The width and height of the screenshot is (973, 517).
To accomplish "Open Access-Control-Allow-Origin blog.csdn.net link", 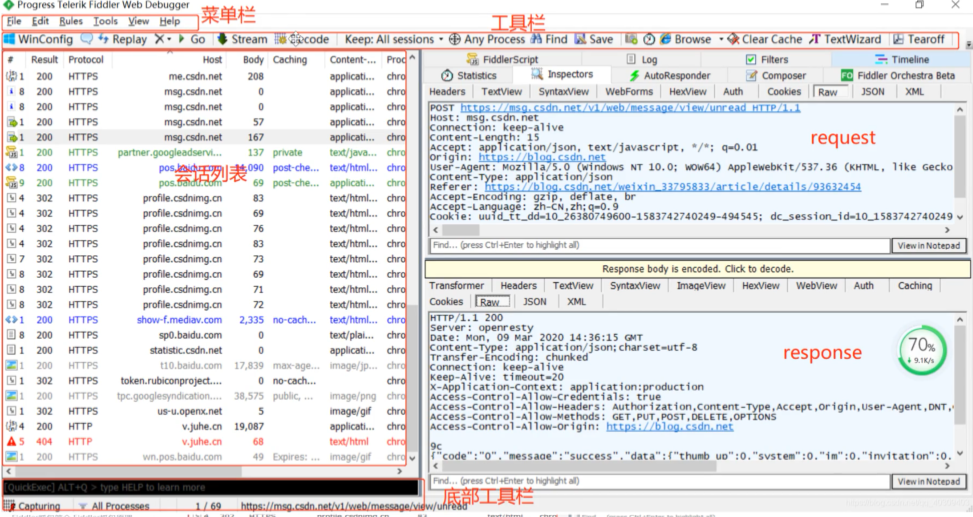I will pyautogui.click(x=670, y=426).
